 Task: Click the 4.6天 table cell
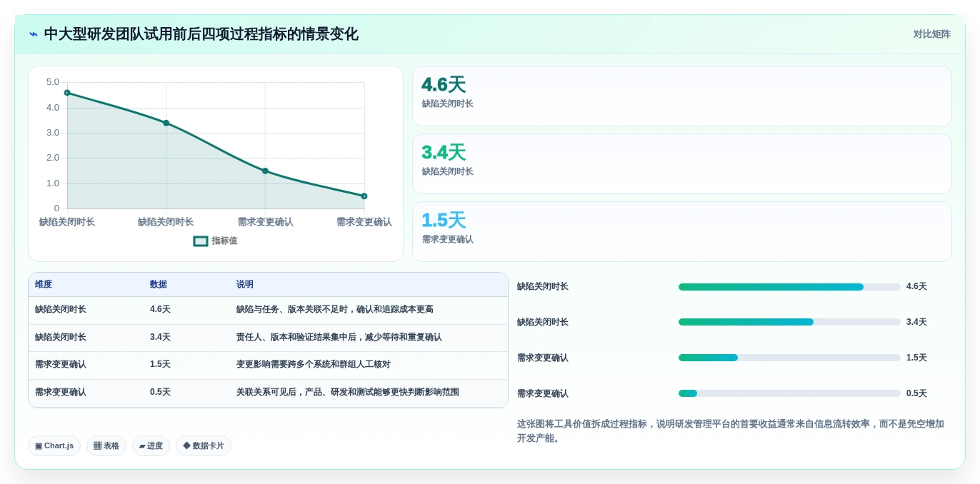pyautogui.click(x=160, y=310)
